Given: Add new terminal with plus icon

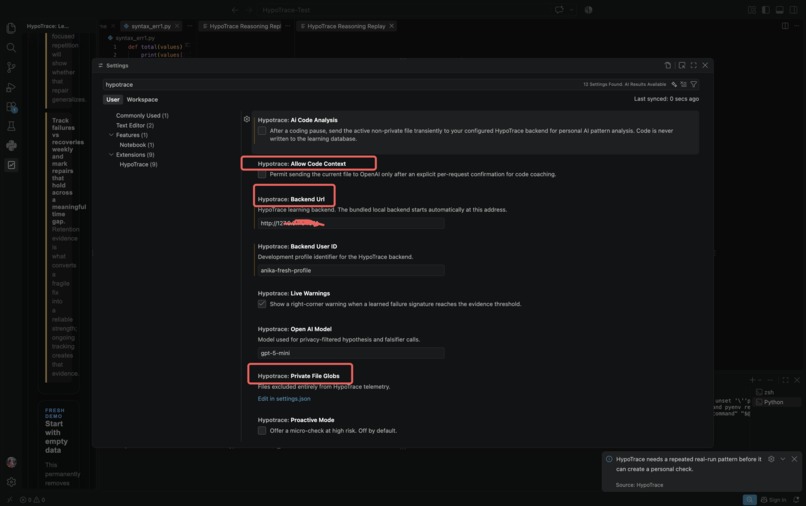Looking at the screenshot, I should [752, 380].
